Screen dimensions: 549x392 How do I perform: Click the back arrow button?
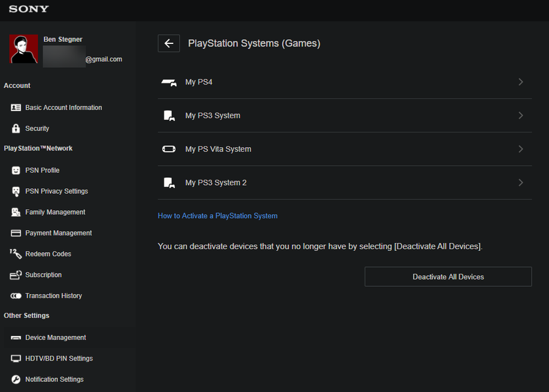tap(168, 43)
